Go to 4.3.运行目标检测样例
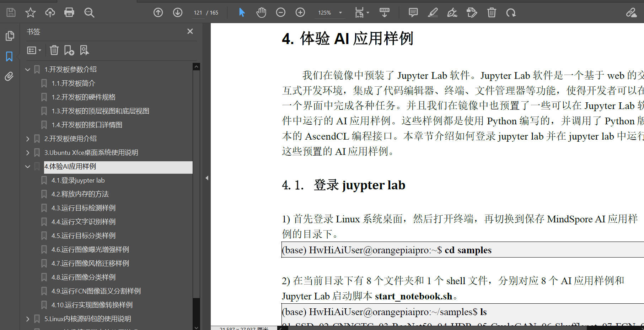This screenshot has width=644, height=330. [84, 208]
